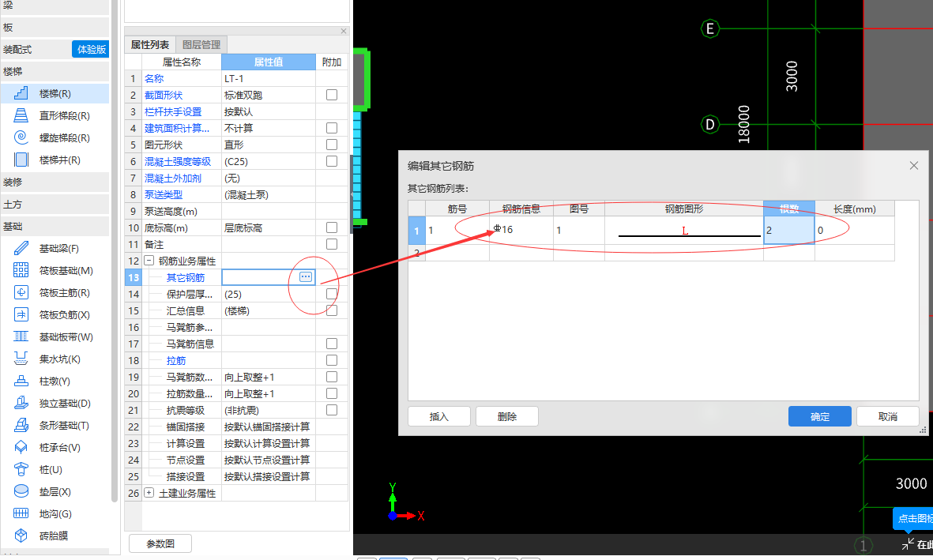Select the 直形梯段(R) tool
933x560 pixels.
pos(55,115)
